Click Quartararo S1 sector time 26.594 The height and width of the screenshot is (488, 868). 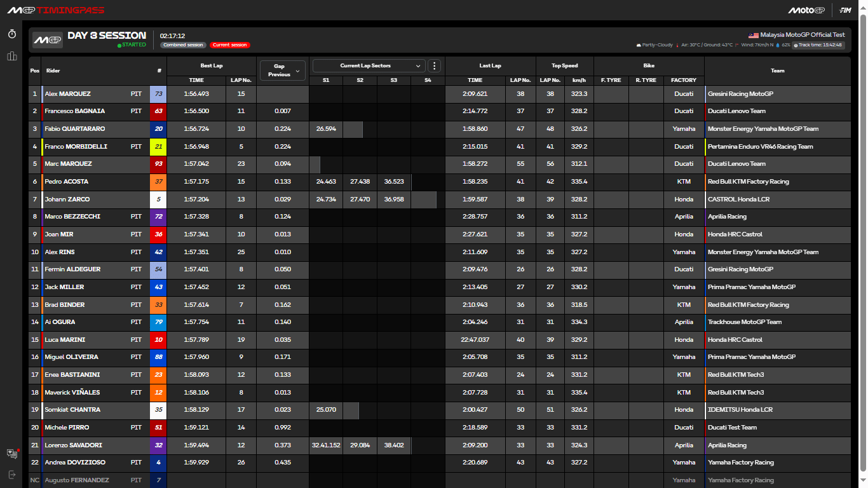pos(326,129)
